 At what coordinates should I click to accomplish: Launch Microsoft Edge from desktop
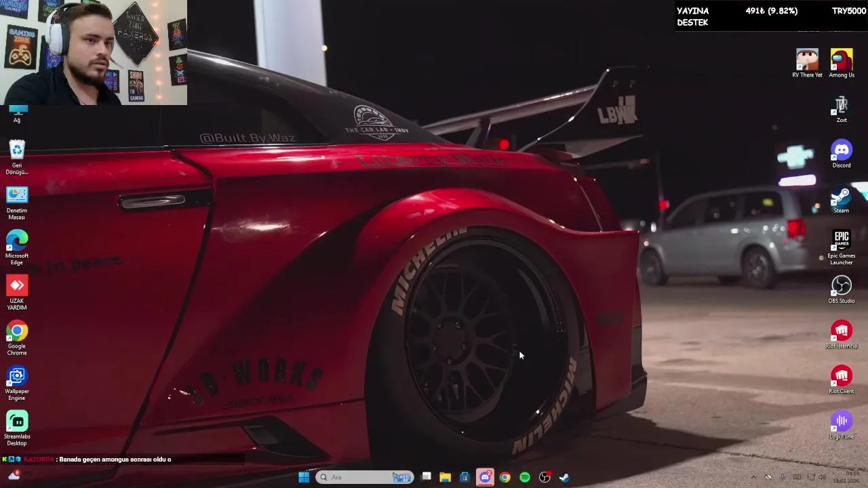coord(17,247)
